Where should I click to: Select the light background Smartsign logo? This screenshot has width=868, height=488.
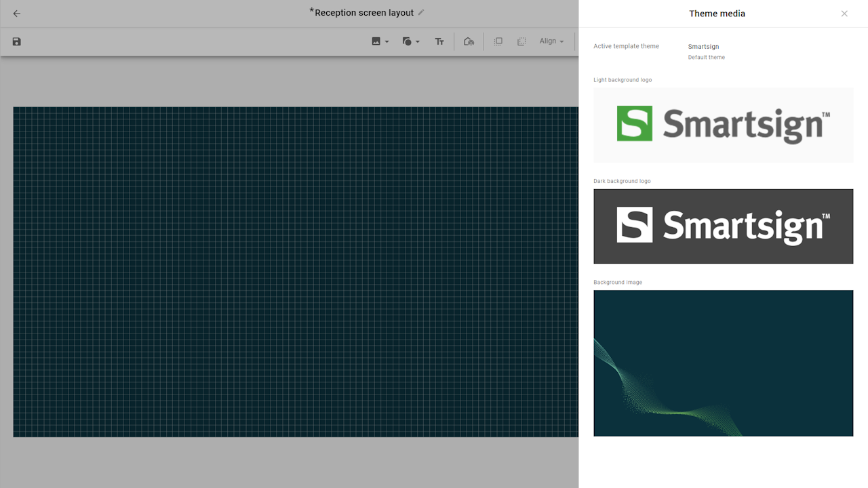point(723,125)
